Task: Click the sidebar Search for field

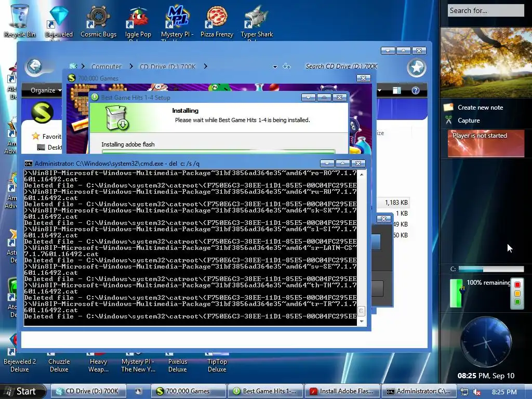Action: [486, 10]
